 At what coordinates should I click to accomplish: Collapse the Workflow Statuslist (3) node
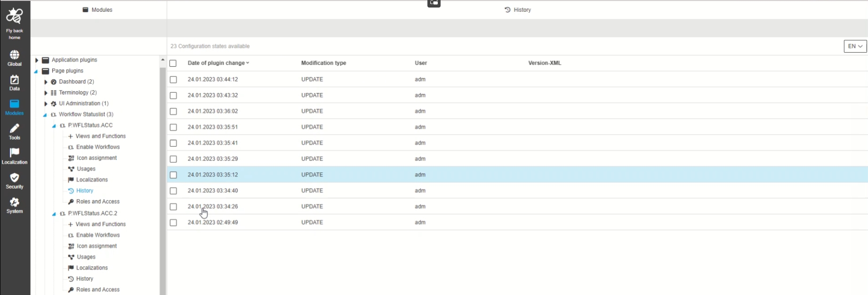tap(45, 115)
